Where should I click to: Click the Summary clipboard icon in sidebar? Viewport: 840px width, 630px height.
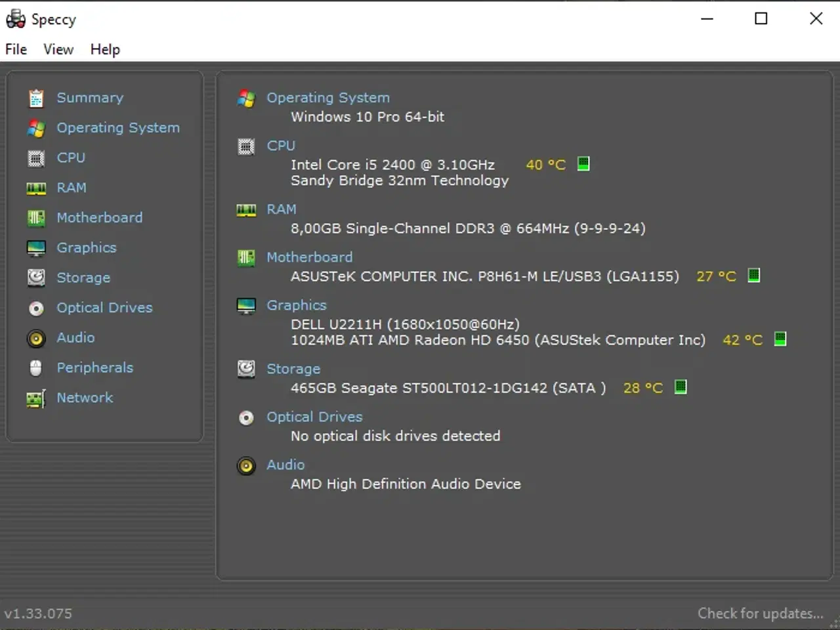point(36,98)
